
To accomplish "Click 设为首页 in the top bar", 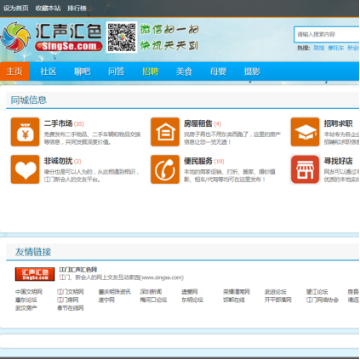I will 16,8.
